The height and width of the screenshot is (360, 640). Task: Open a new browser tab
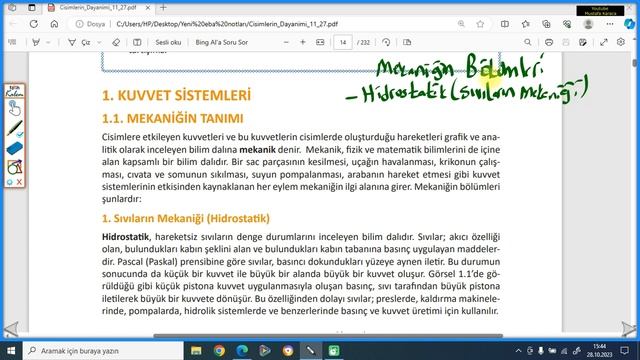(163, 8)
